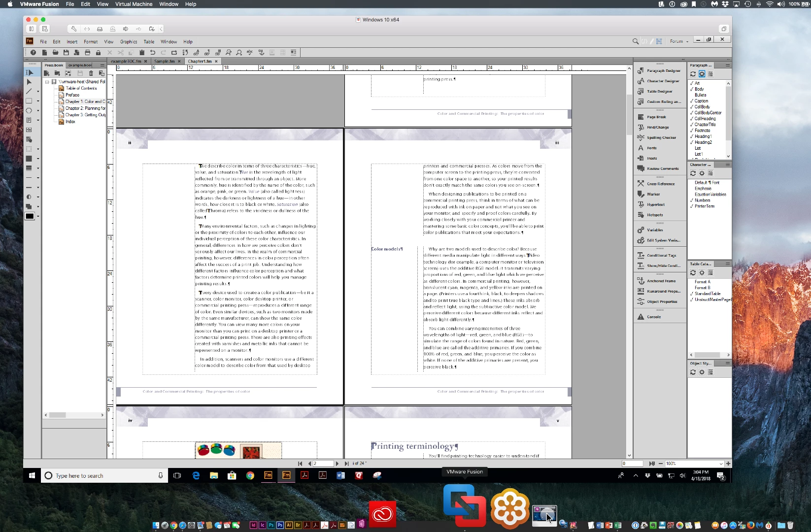Click the Undo arrow in the toolbar
This screenshot has width=811, height=532.
(153, 52)
